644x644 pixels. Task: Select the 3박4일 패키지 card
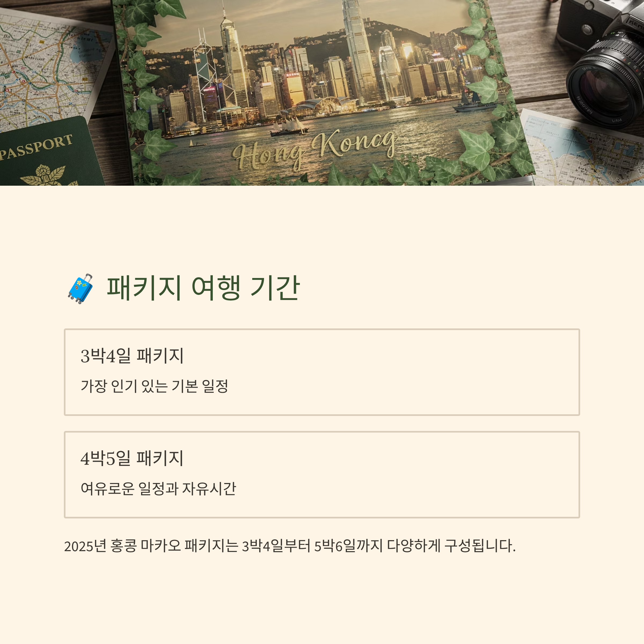click(x=322, y=372)
